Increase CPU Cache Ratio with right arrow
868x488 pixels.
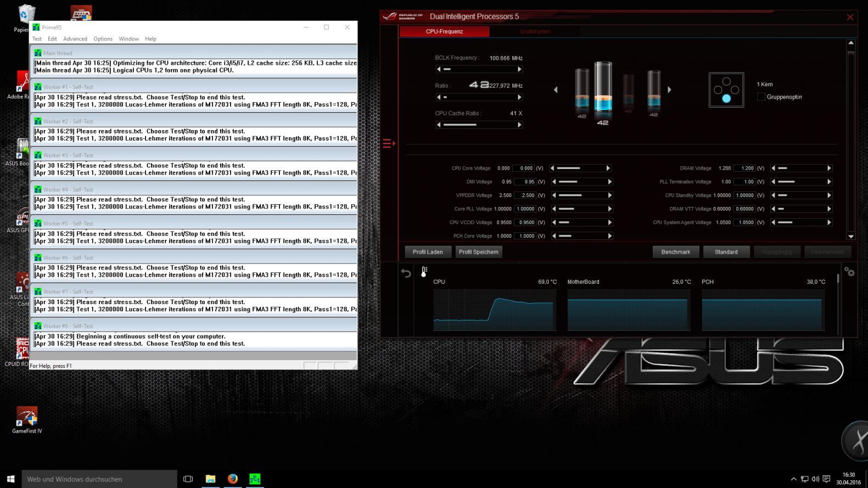[x=519, y=125]
